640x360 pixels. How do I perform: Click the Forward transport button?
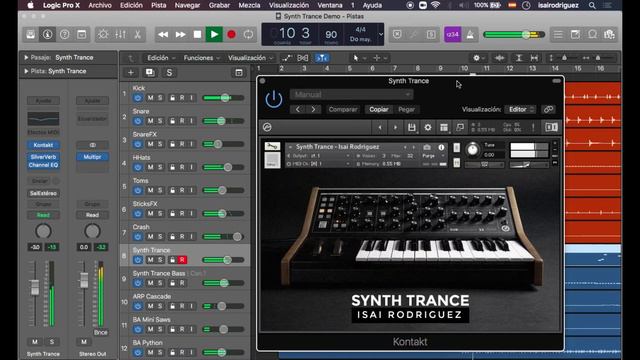pos(180,35)
